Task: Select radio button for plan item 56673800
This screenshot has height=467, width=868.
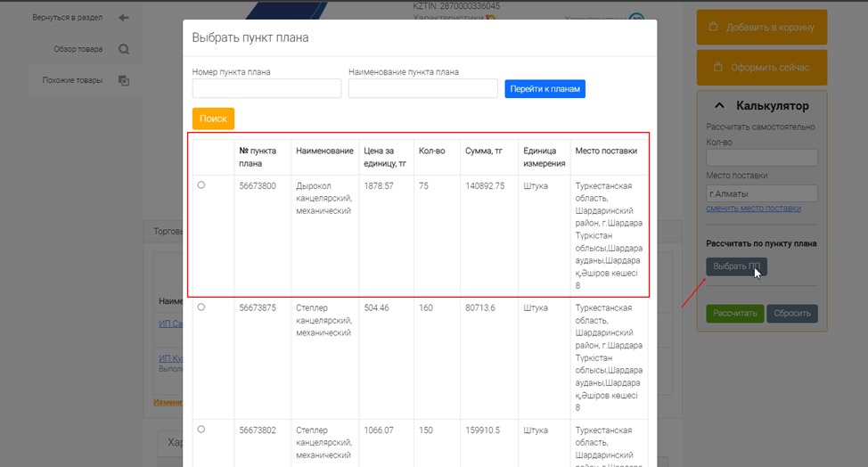Action: [201, 185]
